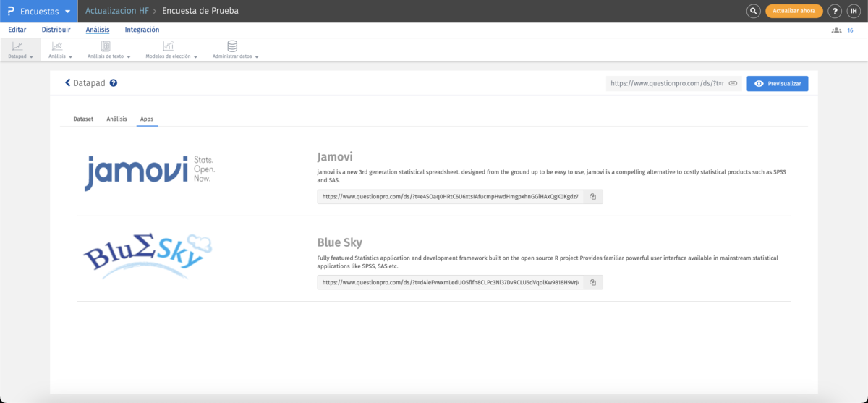Click the IH user avatar

pos(854,11)
